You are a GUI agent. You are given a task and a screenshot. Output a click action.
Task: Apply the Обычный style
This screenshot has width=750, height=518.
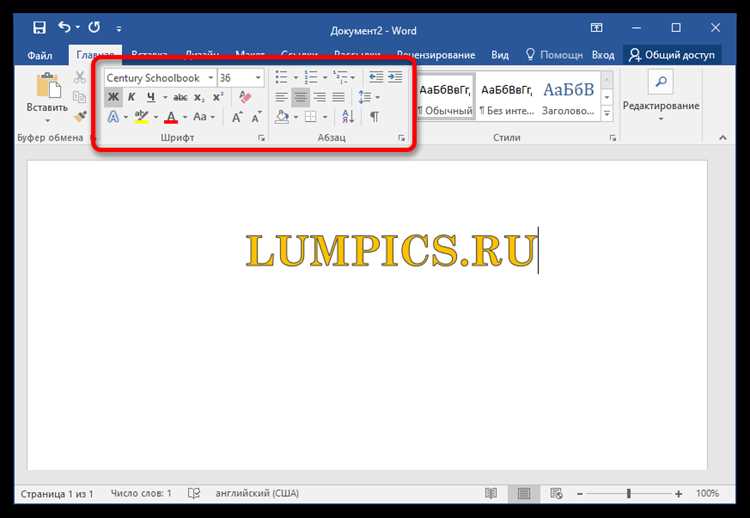(445, 99)
